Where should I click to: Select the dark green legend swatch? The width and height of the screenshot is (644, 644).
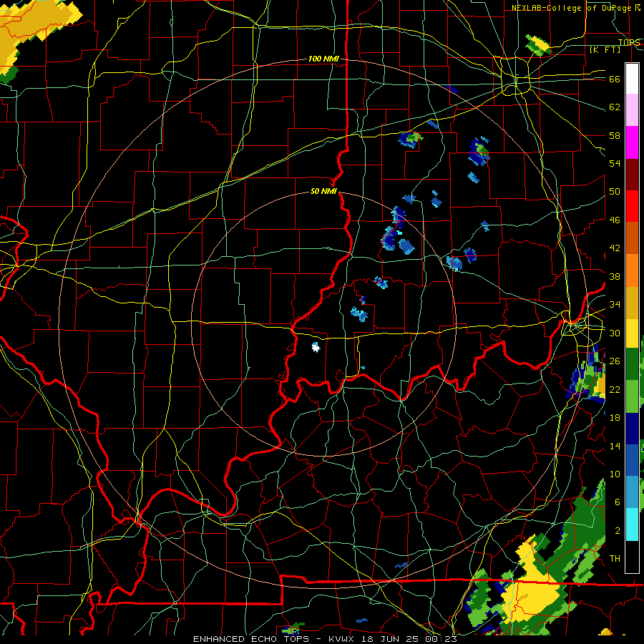[632, 364]
